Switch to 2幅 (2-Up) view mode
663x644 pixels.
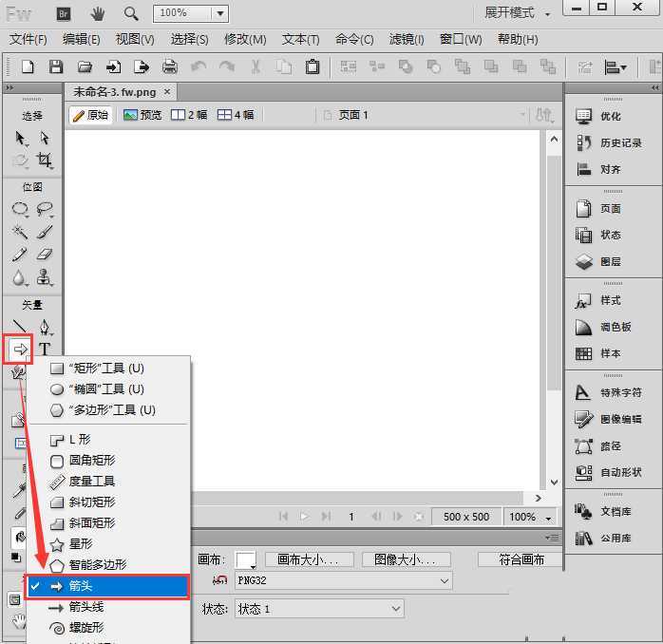pos(189,115)
